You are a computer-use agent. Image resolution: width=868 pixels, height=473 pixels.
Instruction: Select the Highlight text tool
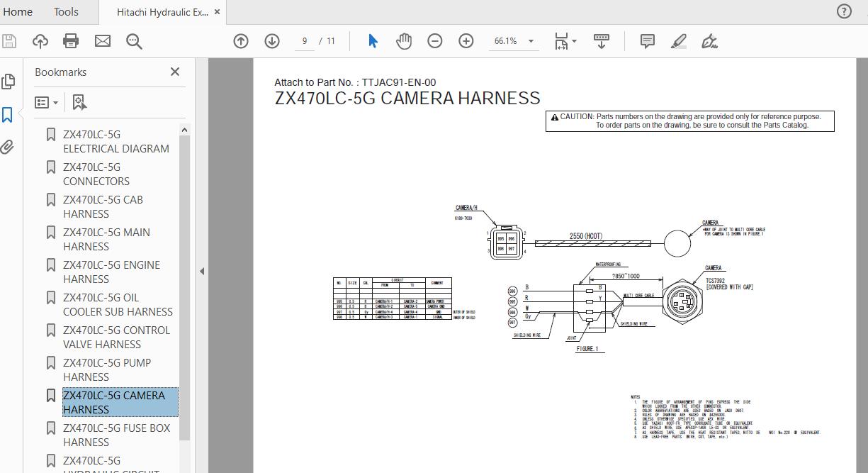tap(677, 40)
